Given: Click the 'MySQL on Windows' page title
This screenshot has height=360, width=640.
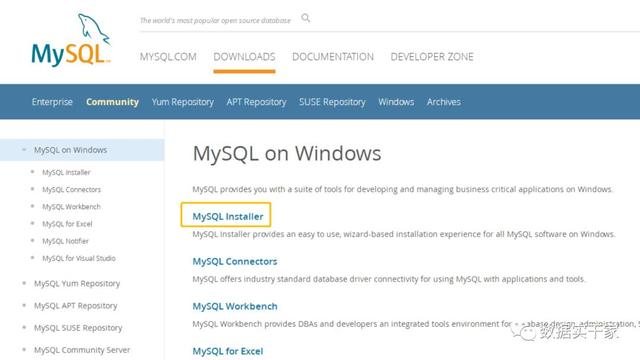Looking at the screenshot, I should coord(287,154).
